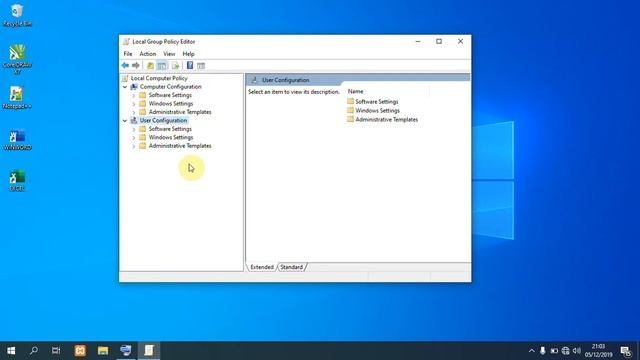640x360 pixels.
Task: Switch to the Extended tab
Action: pos(262,267)
